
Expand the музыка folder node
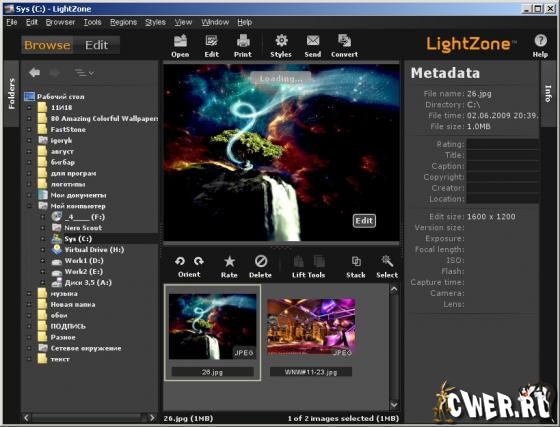coord(29,293)
